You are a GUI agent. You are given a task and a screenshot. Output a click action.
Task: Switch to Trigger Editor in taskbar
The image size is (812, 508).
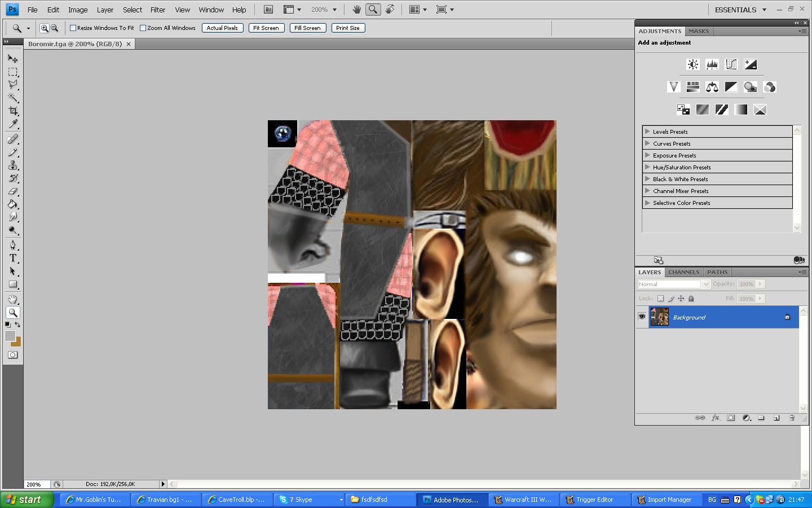594,500
